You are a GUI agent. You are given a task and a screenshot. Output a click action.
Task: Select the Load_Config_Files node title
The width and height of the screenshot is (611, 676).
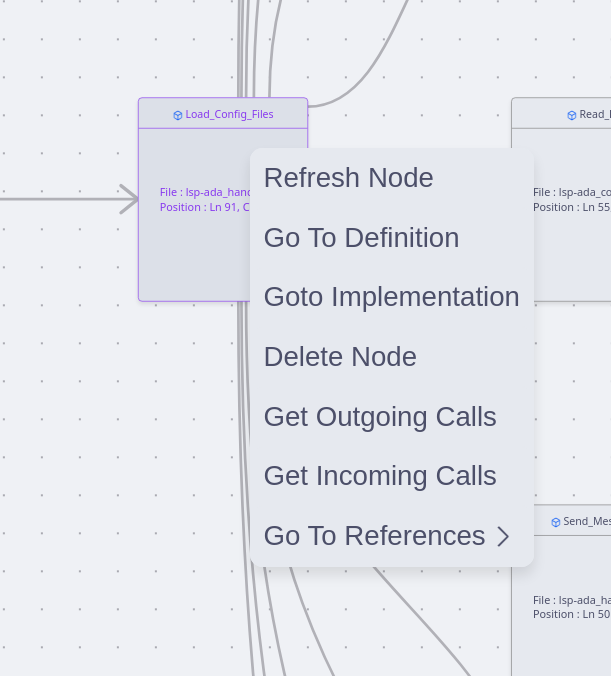(229, 114)
